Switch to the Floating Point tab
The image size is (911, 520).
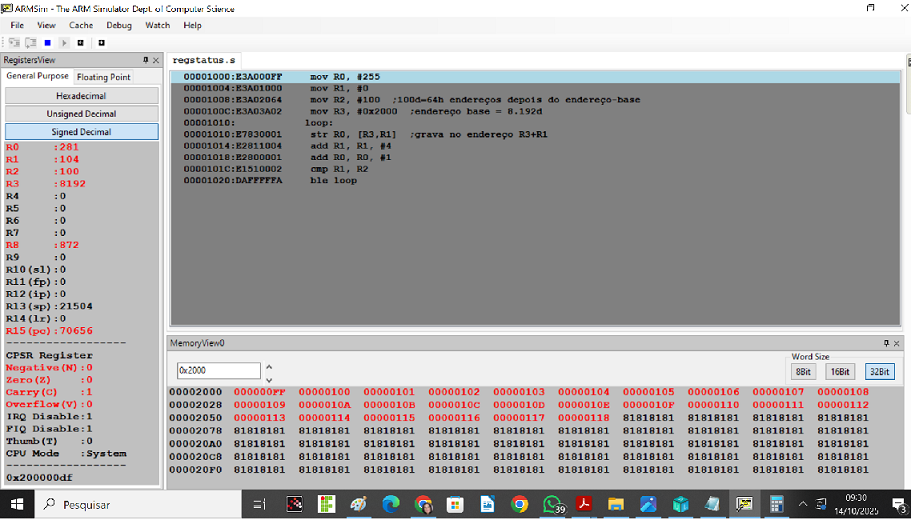tap(104, 77)
